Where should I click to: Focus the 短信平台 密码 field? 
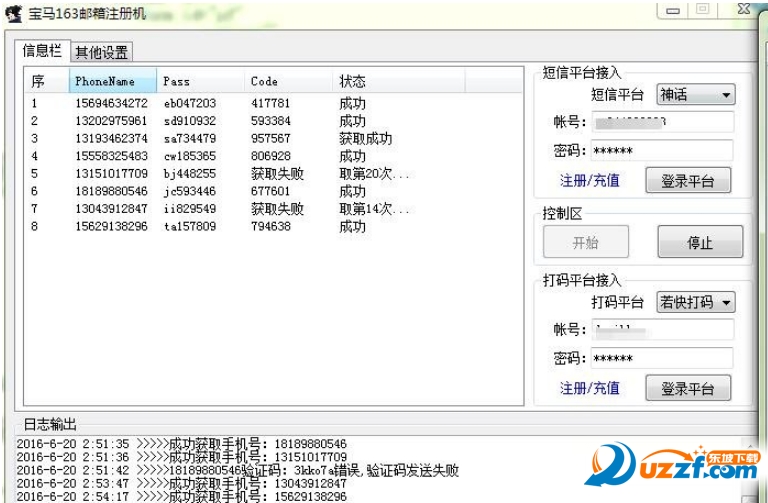click(662, 150)
